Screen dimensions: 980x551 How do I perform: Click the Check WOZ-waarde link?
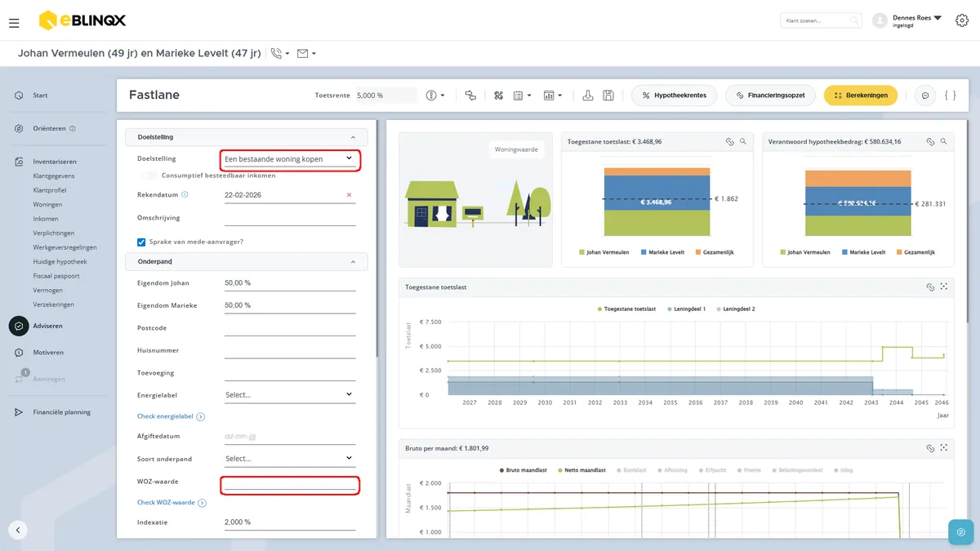(166, 503)
